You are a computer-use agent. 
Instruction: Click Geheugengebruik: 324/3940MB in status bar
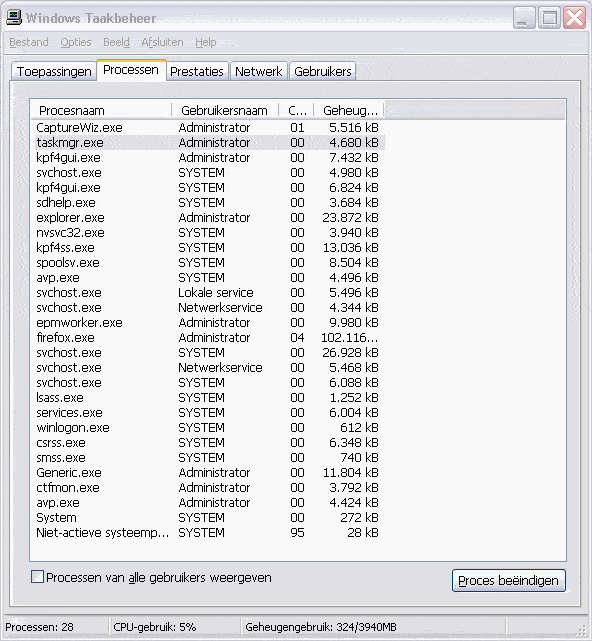click(x=321, y=627)
